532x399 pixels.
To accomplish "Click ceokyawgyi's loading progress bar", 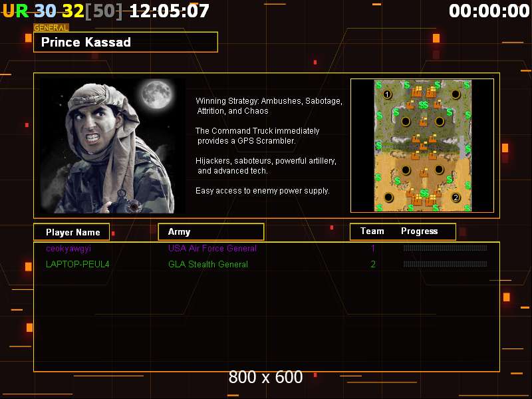I will [x=445, y=248].
